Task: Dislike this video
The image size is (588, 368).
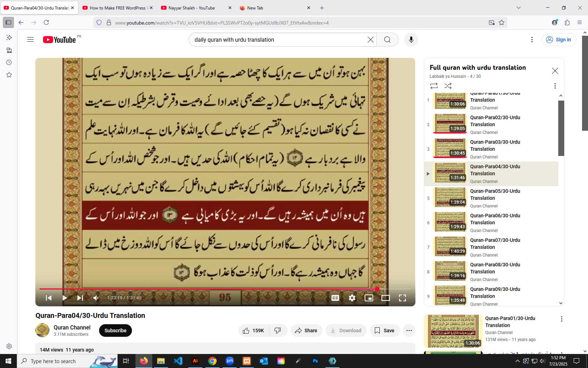Action: [x=278, y=330]
